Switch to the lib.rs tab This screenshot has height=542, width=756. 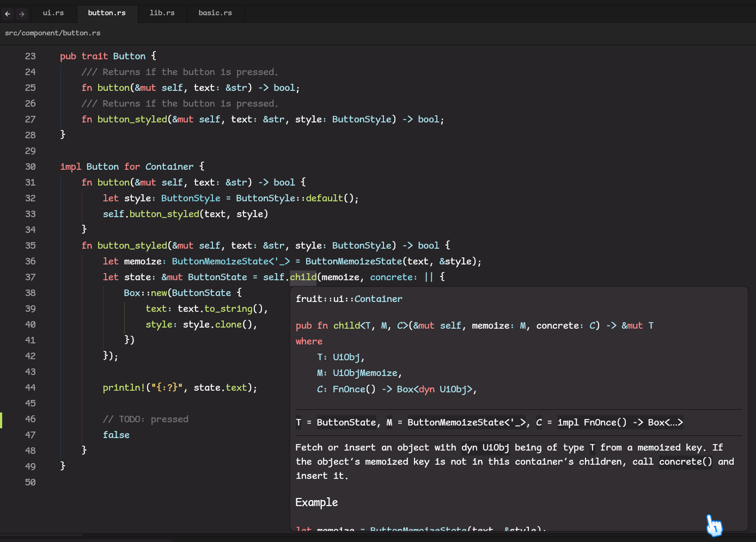tap(162, 13)
